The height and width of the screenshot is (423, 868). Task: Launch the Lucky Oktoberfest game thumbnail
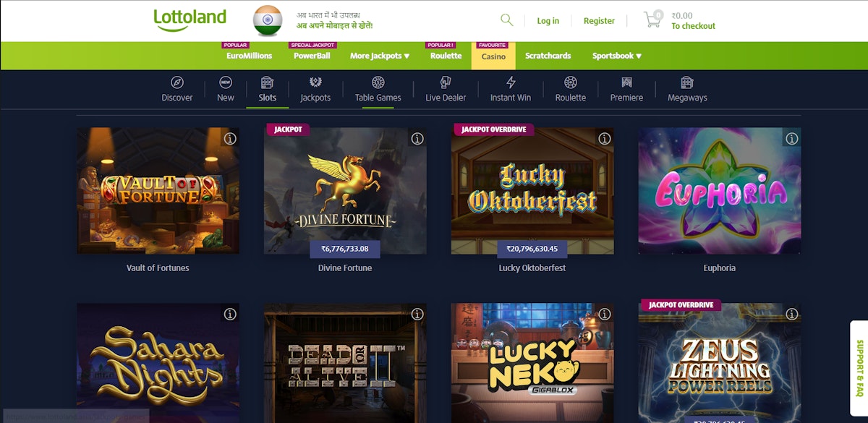click(x=532, y=191)
